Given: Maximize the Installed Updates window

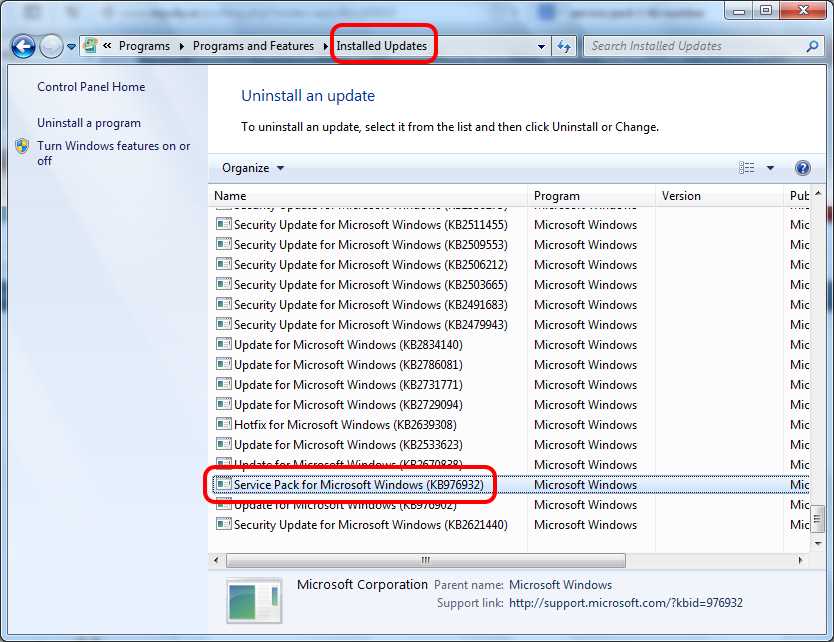Looking at the screenshot, I should (766, 11).
